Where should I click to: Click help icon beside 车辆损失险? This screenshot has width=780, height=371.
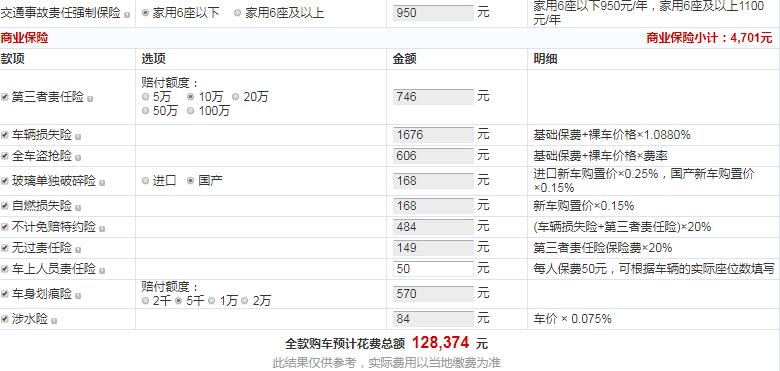click(78, 137)
